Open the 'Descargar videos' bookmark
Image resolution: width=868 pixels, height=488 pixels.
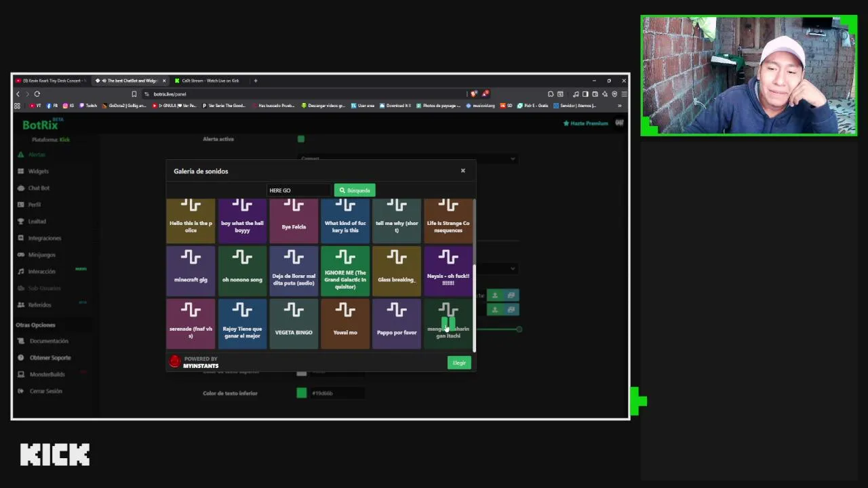(323, 106)
